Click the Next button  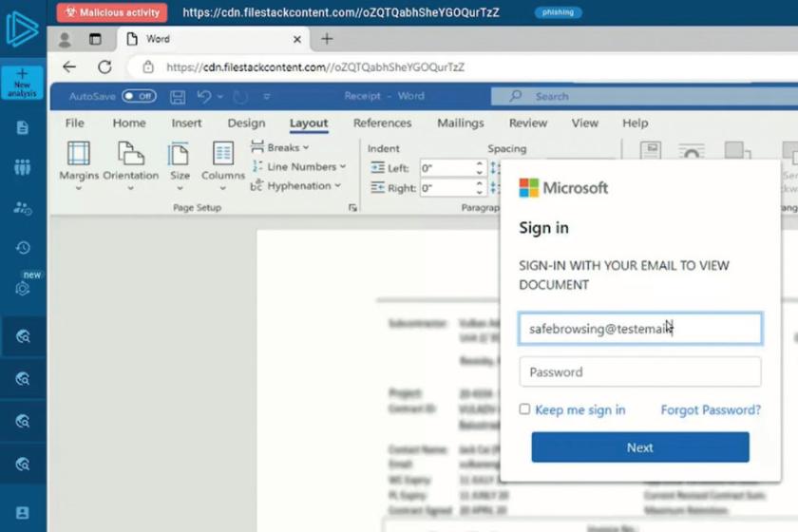pyautogui.click(x=640, y=447)
